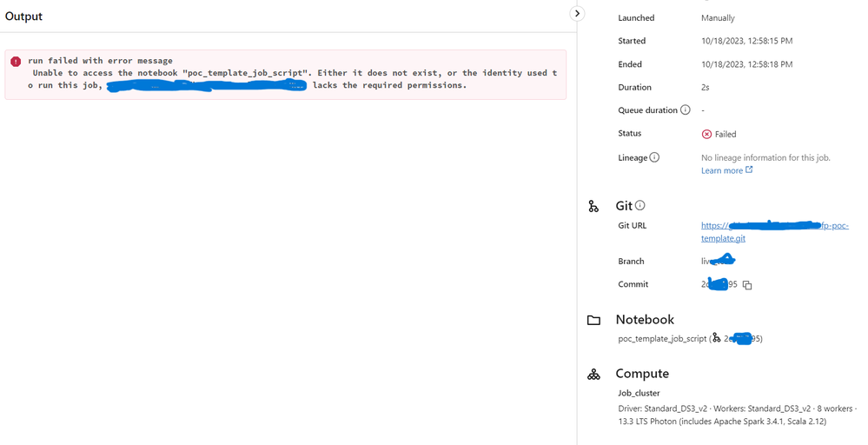
Task: Click the Job_cluster compute name
Action: tap(639, 393)
